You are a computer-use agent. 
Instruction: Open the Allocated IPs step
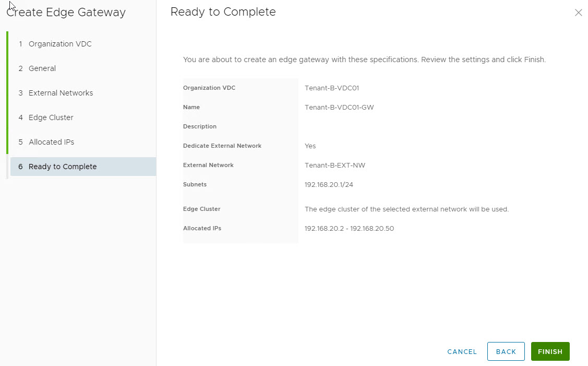point(51,142)
